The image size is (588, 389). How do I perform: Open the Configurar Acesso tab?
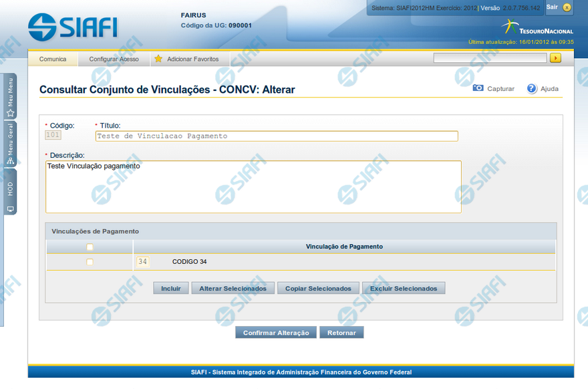coord(114,59)
